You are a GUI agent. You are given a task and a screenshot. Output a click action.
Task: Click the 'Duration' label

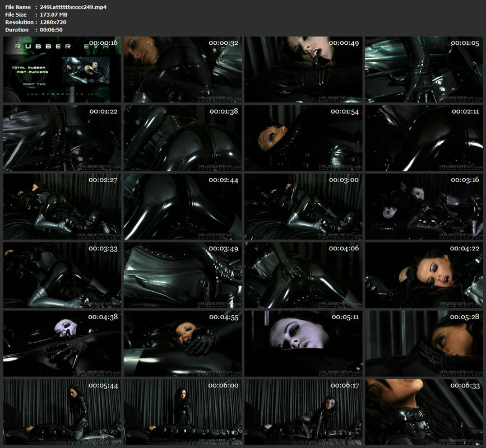[17, 30]
